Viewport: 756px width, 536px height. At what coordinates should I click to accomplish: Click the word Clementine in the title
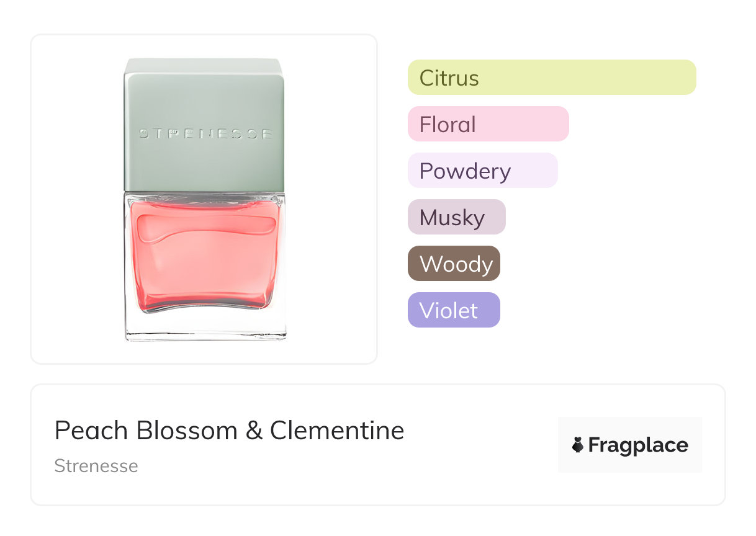[337, 431]
